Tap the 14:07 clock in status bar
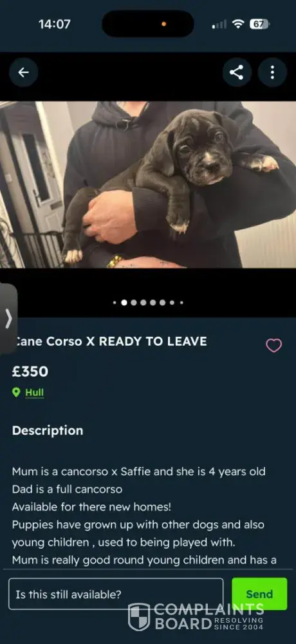 [55, 24]
